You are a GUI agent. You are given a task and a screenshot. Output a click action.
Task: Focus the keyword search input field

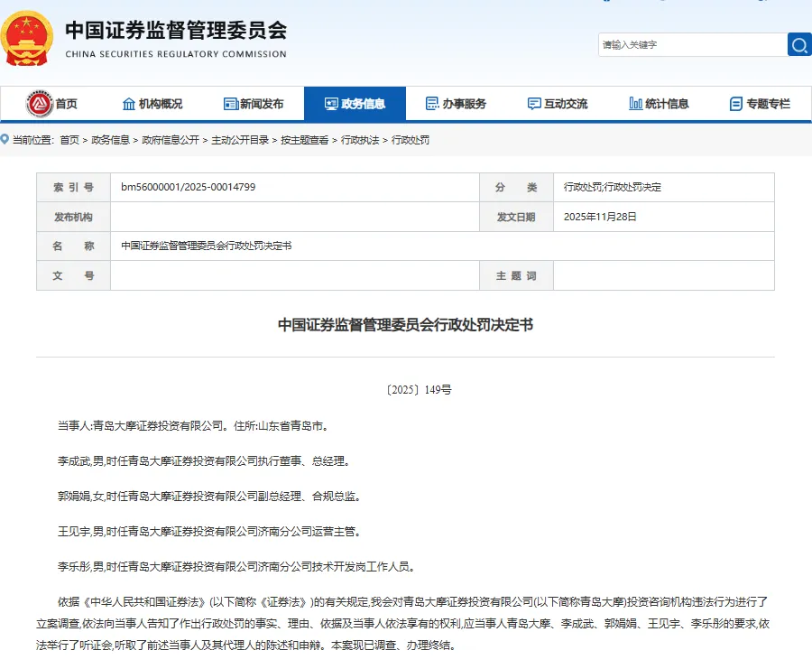click(691, 44)
